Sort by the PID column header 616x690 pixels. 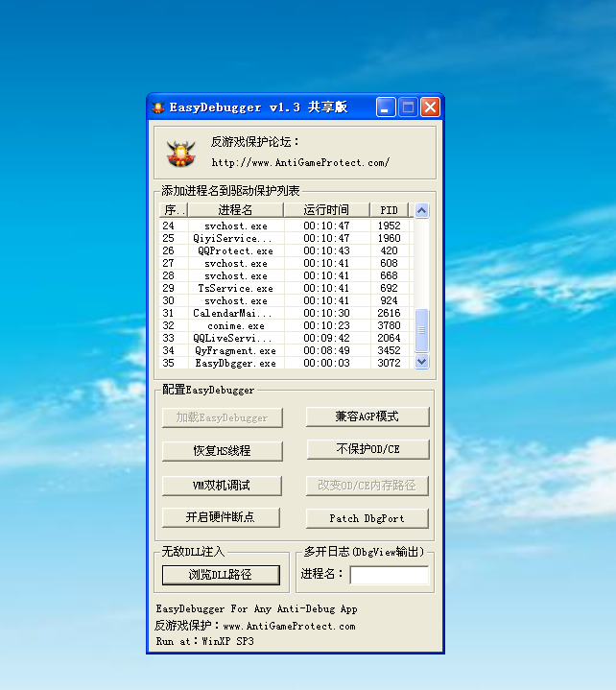389,210
